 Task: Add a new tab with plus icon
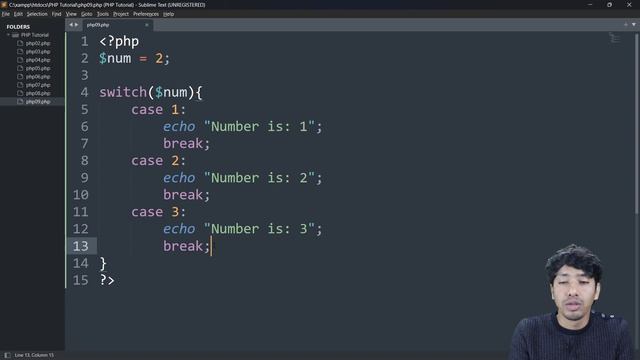626,24
